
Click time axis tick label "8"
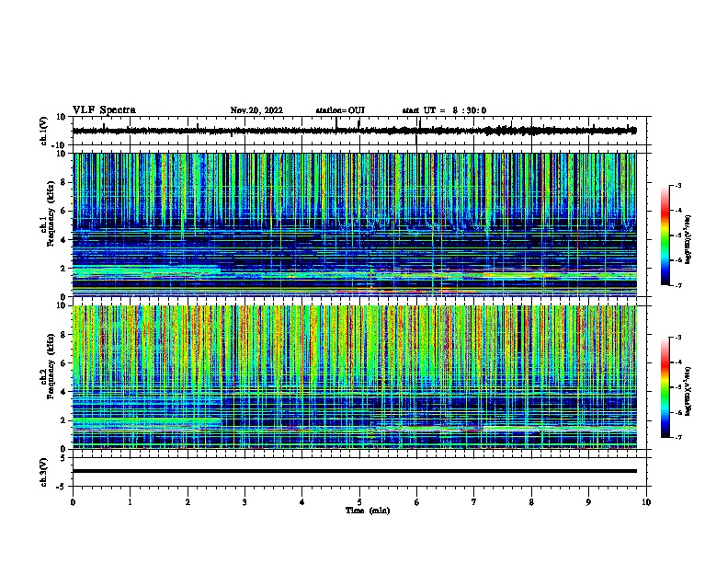pyautogui.click(x=531, y=502)
